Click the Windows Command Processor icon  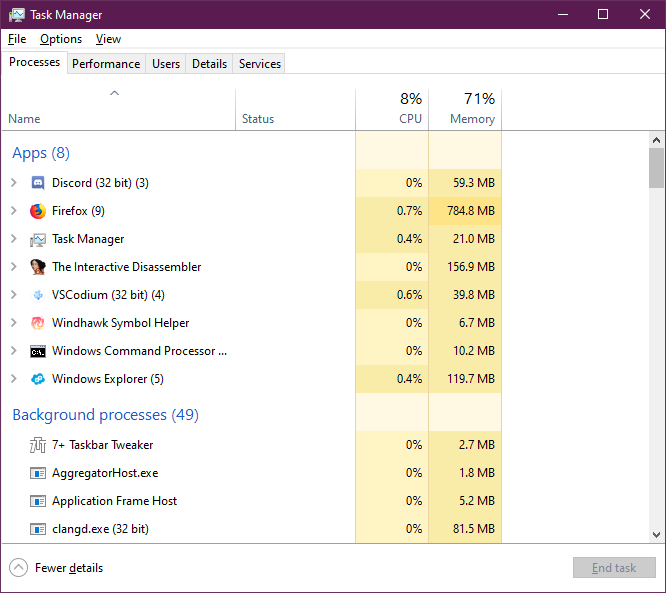[x=38, y=352]
